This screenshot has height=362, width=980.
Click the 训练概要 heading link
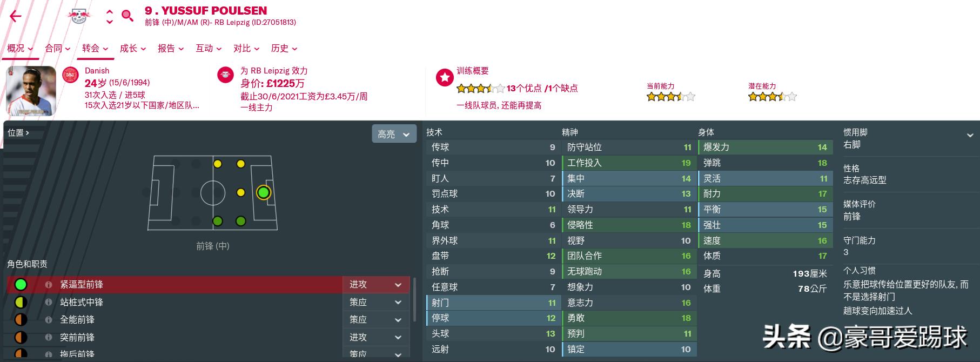[473, 71]
